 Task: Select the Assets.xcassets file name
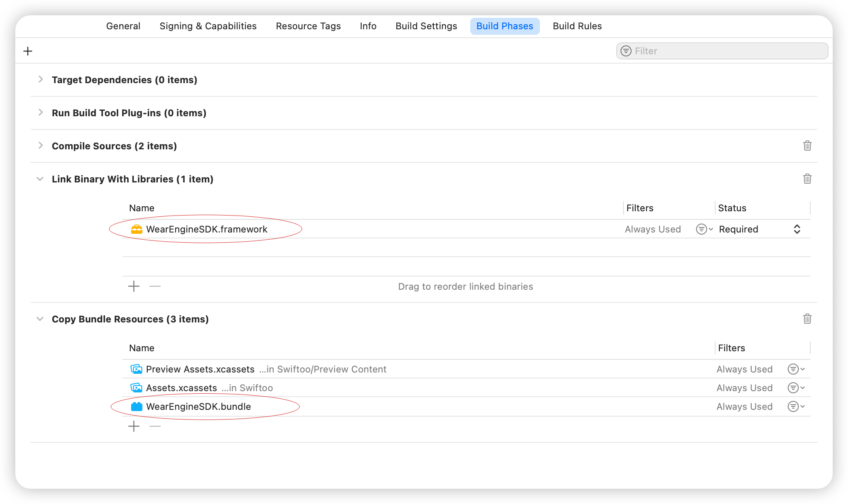(x=182, y=388)
